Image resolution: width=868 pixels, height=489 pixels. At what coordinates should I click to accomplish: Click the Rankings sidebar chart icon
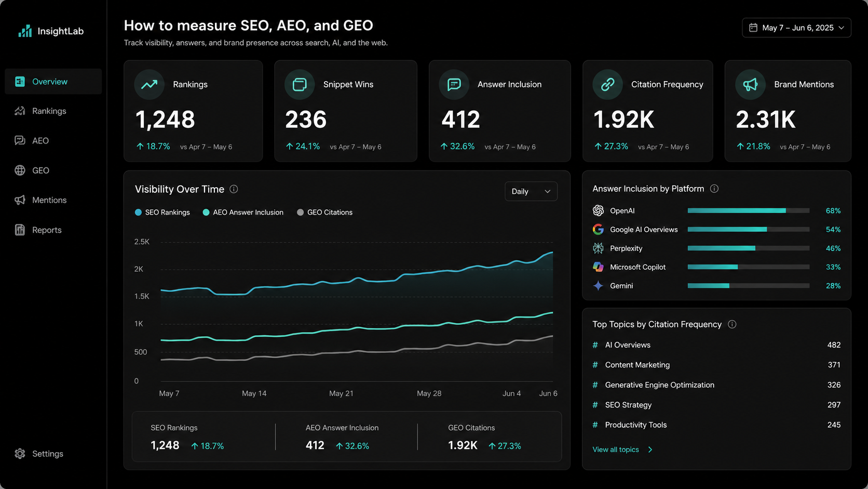(20, 111)
